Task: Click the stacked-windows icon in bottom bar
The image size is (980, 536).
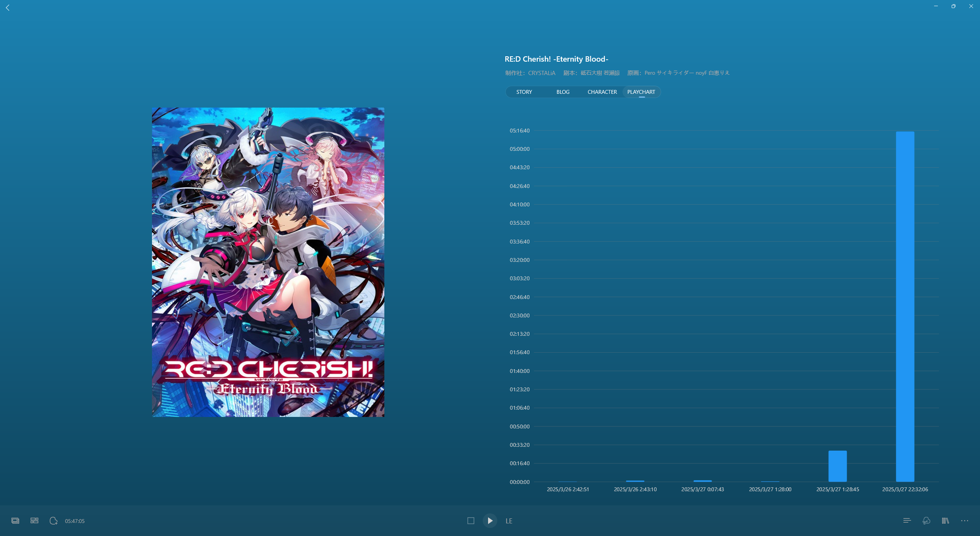Action: [15, 521]
